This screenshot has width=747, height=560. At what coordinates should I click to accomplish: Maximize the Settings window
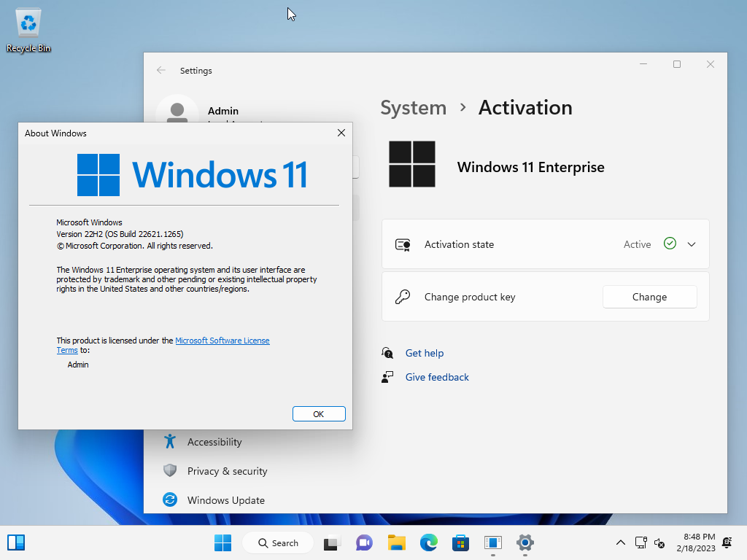(676, 64)
